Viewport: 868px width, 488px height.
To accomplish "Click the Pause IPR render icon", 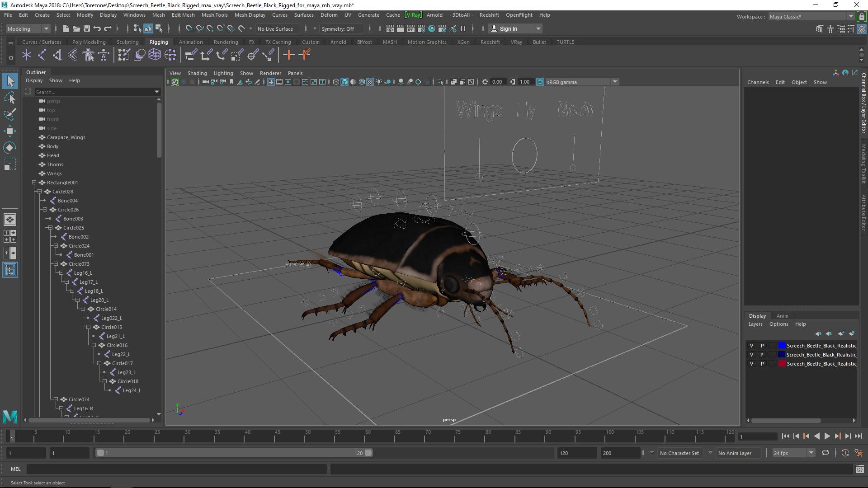I will [x=463, y=28].
